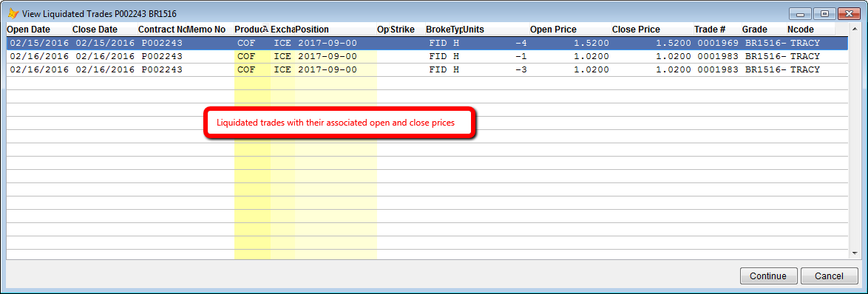Click close date 02/15/2016 in first row
Image resolution: width=868 pixels, height=294 pixels.
[x=105, y=43]
